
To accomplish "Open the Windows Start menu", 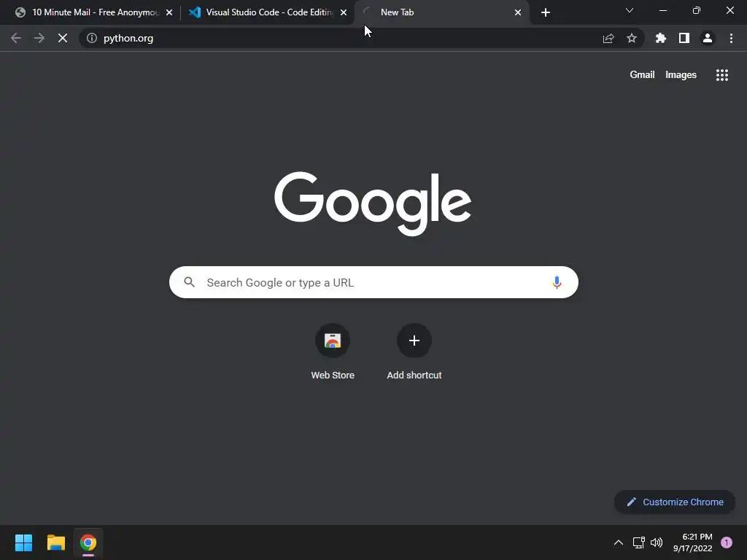I will tap(23, 542).
